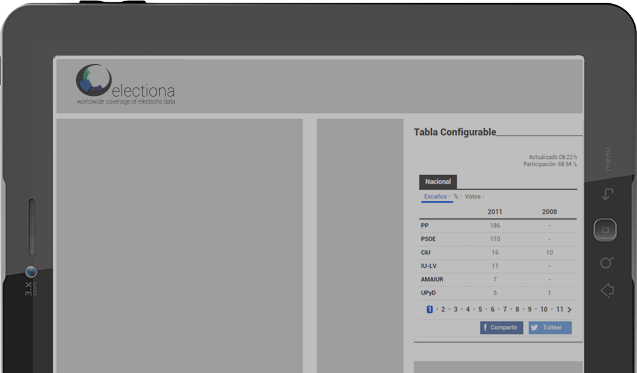
Task: Click the large left gray content panel
Action: point(180,246)
